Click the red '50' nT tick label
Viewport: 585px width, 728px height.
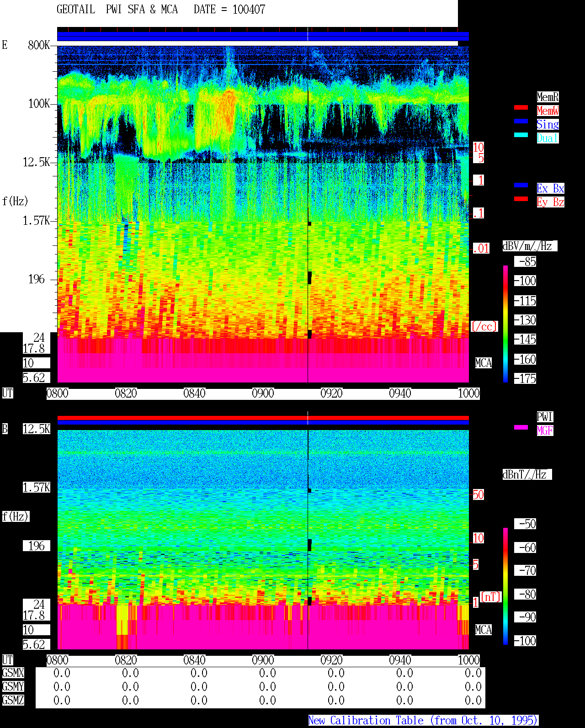(478, 494)
